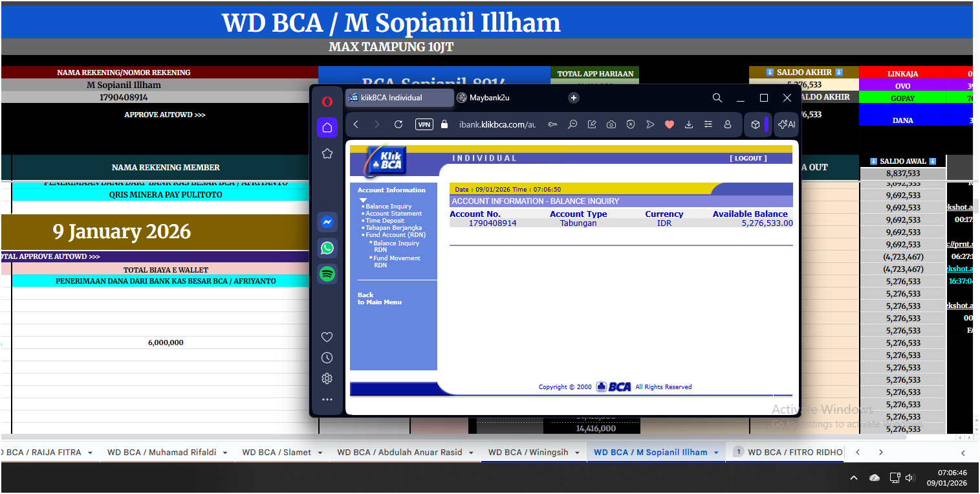Show hidden taskbar tray icons
980x494 pixels.
[x=854, y=478]
